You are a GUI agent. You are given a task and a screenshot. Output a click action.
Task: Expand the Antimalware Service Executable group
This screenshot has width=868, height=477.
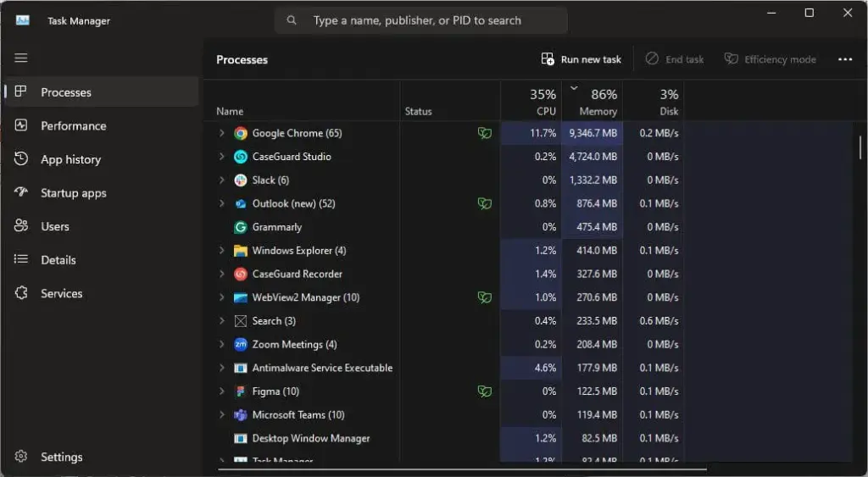coord(221,368)
